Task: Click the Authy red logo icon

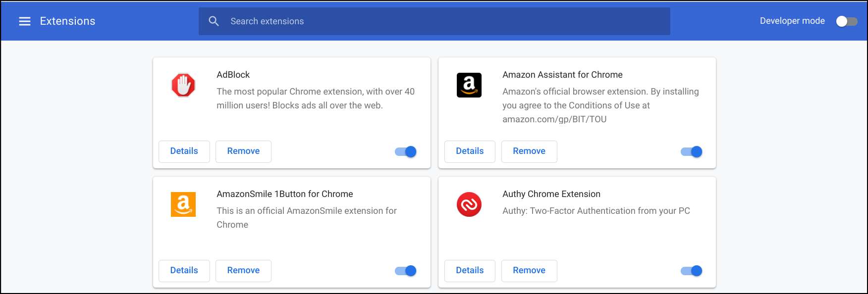Action: [469, 204]
